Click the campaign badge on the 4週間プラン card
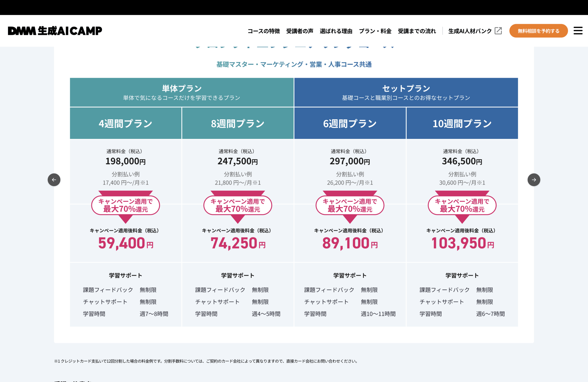 (126, 205)
